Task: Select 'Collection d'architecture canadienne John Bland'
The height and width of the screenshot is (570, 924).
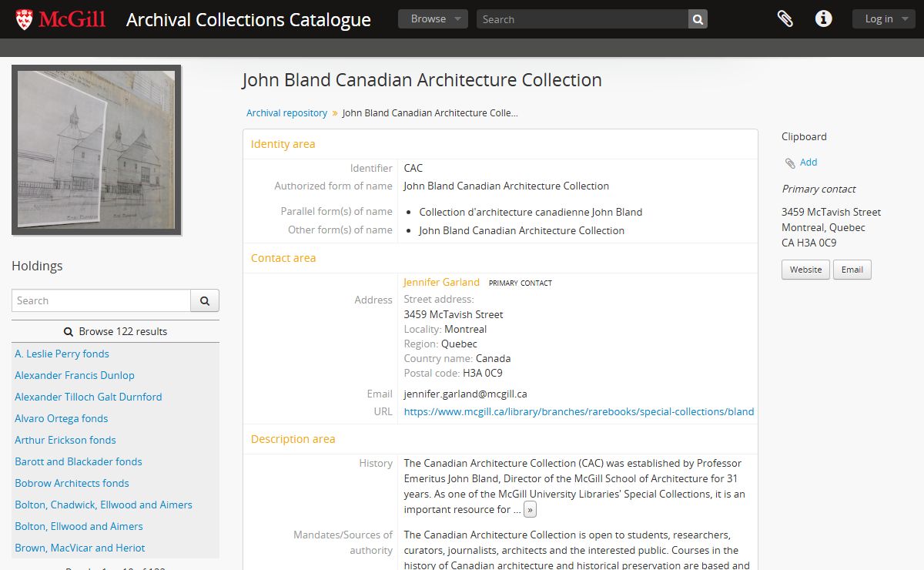Action: tap(531, 212)
